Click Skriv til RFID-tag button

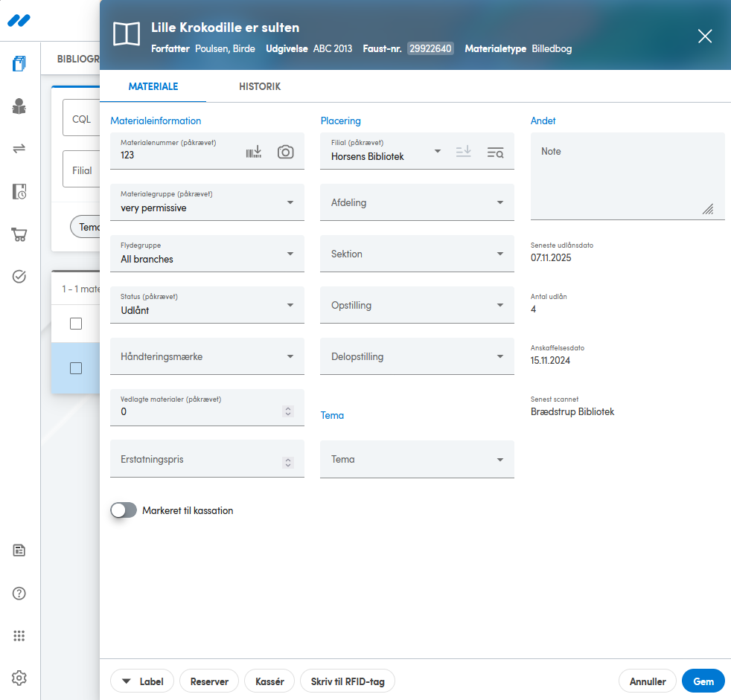point(348,681)
